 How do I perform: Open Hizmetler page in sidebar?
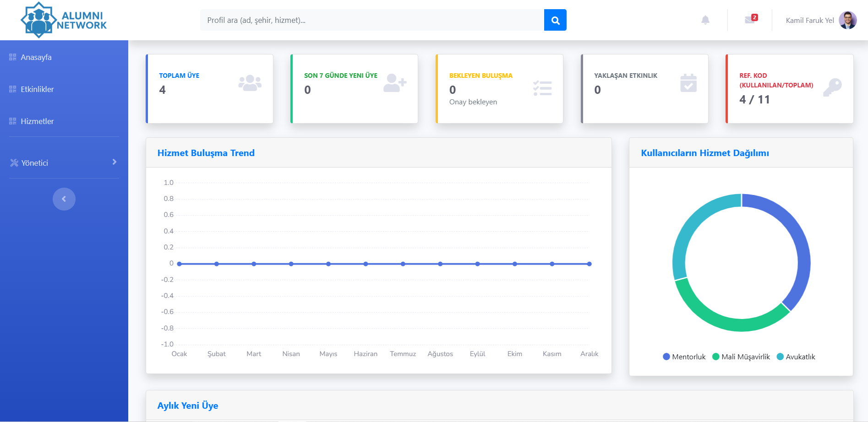point(37,121)
